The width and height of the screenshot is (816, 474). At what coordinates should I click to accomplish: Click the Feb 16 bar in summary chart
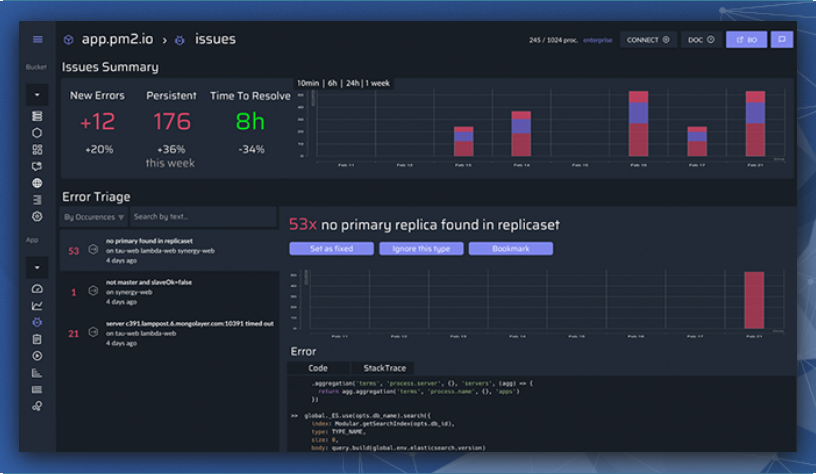(x=639, y=124)
